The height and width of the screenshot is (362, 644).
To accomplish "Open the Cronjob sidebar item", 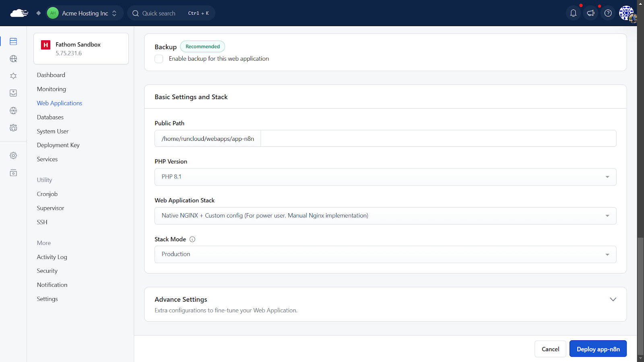I will 47,194.
